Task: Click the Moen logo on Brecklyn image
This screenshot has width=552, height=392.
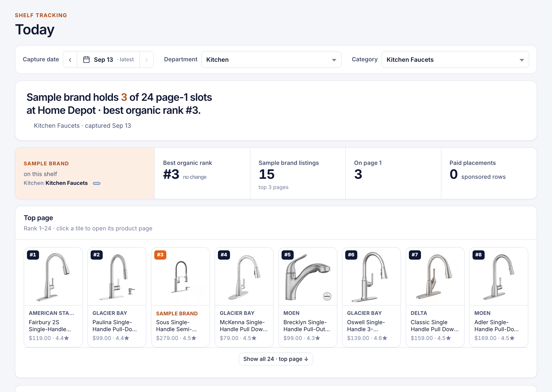Action: click(x=327, y=296)
